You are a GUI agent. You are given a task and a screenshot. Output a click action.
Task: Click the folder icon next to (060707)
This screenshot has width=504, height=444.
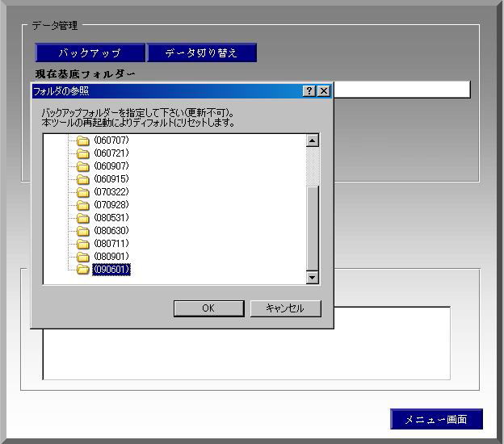click(x=82, y=140)
